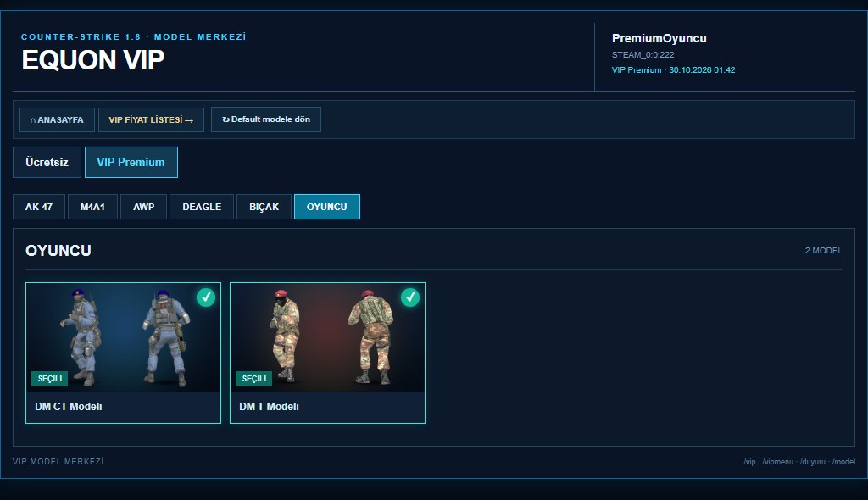This screenshot has height=500, width=868.
Task: Select the DM CT Modeli preview image
Action: pyautogui.click(x=124, y=337)
